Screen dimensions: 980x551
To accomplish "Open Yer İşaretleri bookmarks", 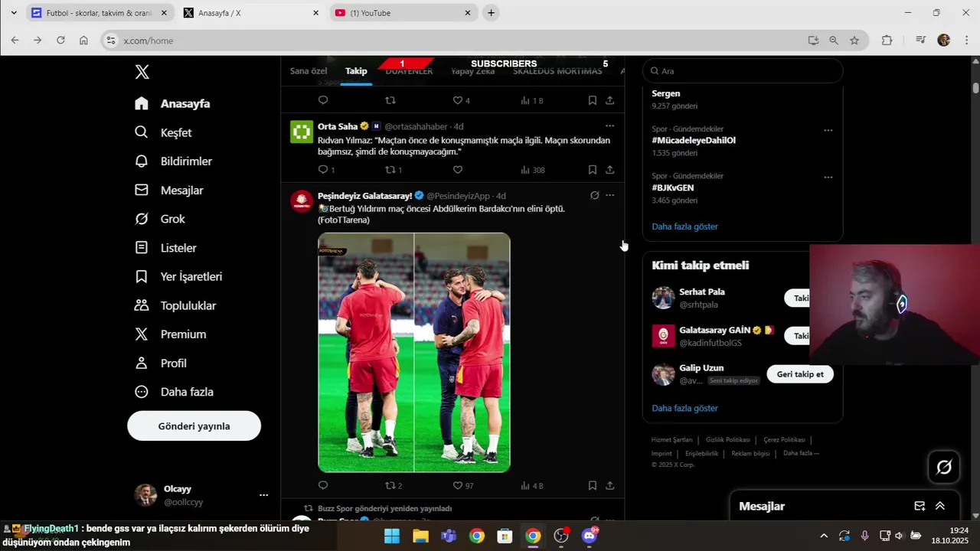I will tap(178, 276).
